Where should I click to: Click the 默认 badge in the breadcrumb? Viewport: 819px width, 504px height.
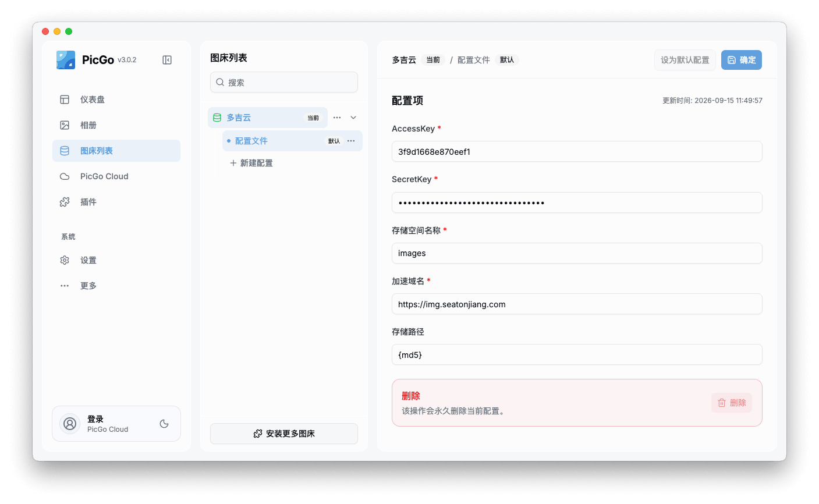pyautogui.click(x=507, y=60)
